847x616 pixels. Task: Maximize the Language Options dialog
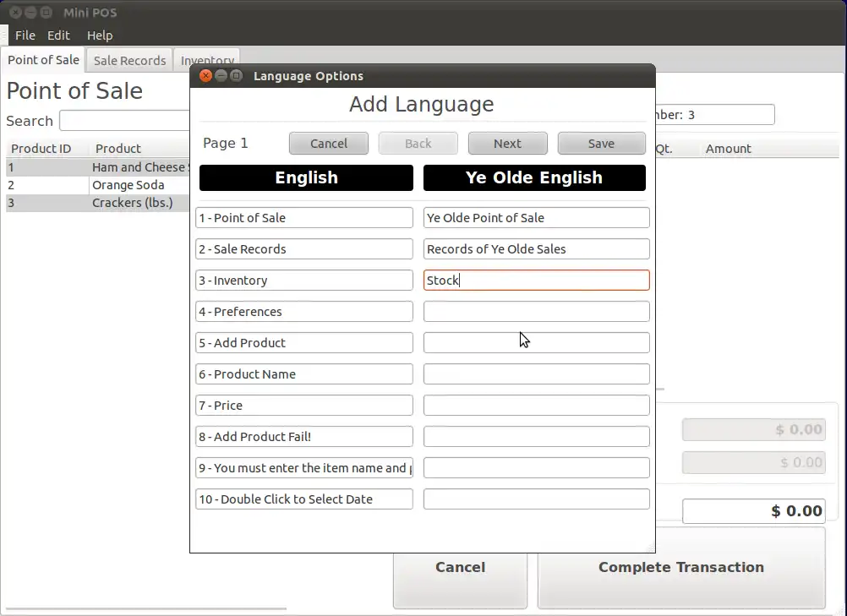click(x=236, y=75)
